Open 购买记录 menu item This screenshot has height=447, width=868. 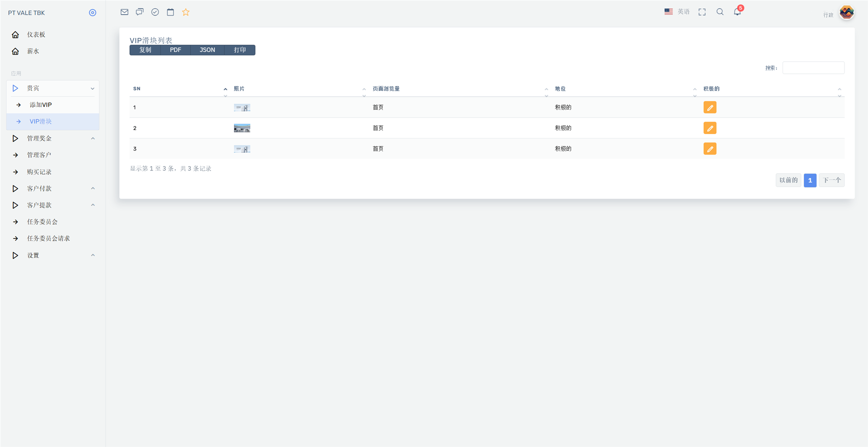39,172
